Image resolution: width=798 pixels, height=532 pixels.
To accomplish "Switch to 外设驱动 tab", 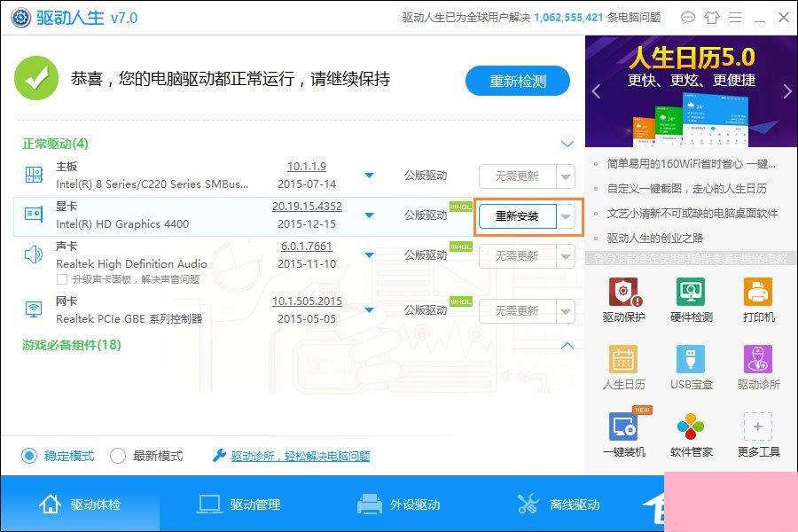I will (x=399, y=504).
